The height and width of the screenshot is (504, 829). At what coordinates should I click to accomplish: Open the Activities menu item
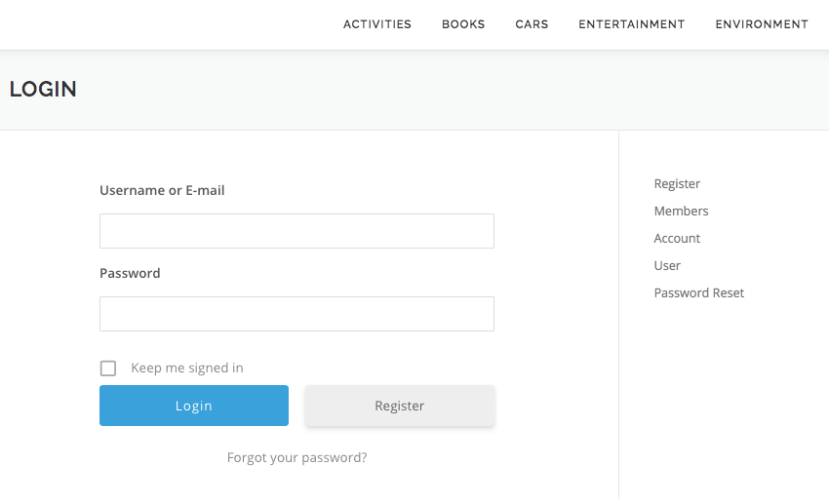point(377,24)
